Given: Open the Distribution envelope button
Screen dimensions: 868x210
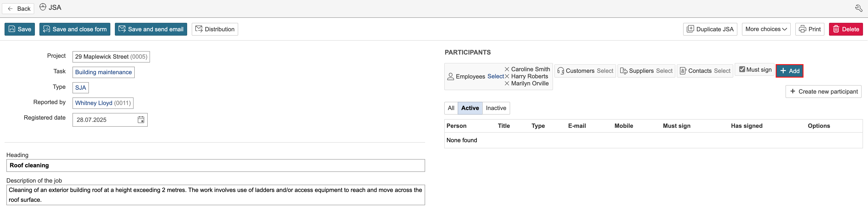Looking at the screenshot, I should [x=215, y=29].
